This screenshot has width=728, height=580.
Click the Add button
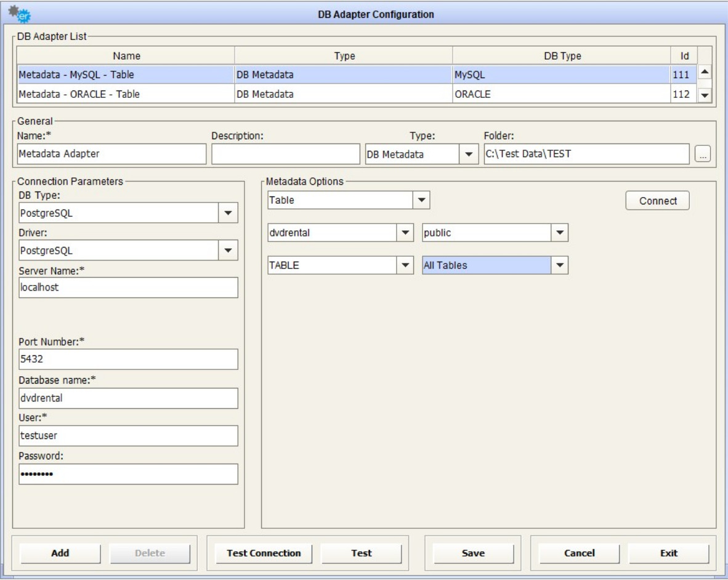[60, 553]
